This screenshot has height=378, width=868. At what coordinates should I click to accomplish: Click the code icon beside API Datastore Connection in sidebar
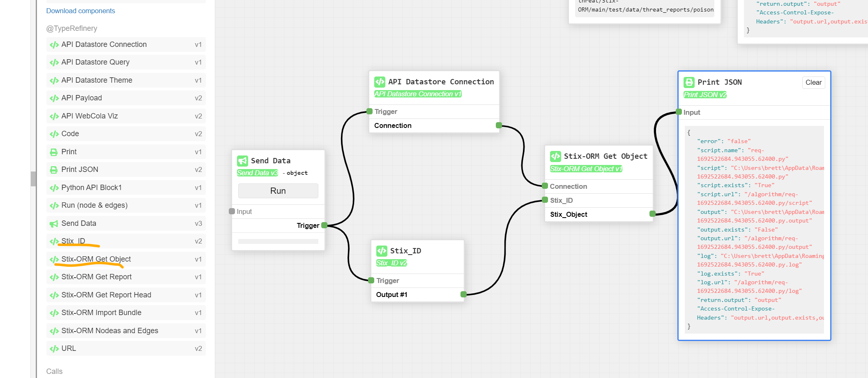click(54, 44)
